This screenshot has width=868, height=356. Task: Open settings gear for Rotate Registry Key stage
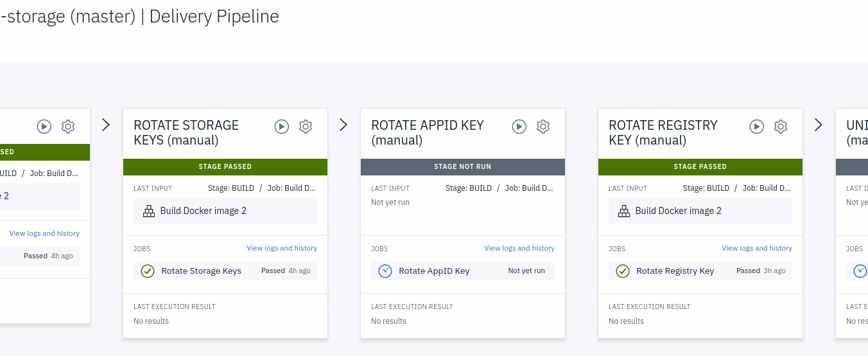coord(781,127)
